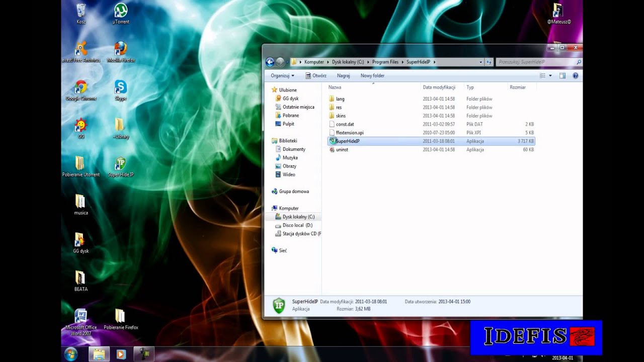The width and height of the screenshot is (644, 362).
Task: Click the Nazwa column header
Action: tap(373, 87)
